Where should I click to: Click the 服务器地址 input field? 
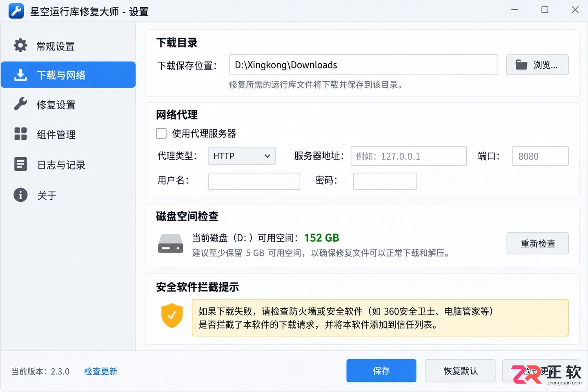pos(409,156)
